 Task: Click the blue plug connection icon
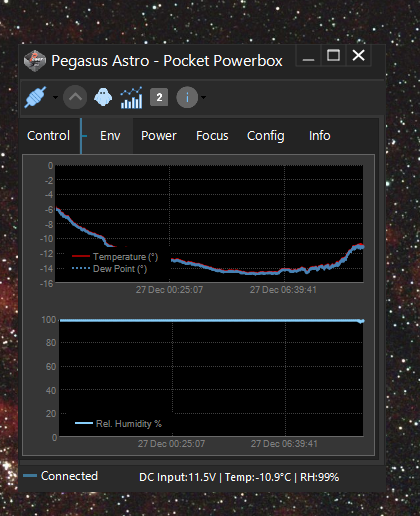35,97
